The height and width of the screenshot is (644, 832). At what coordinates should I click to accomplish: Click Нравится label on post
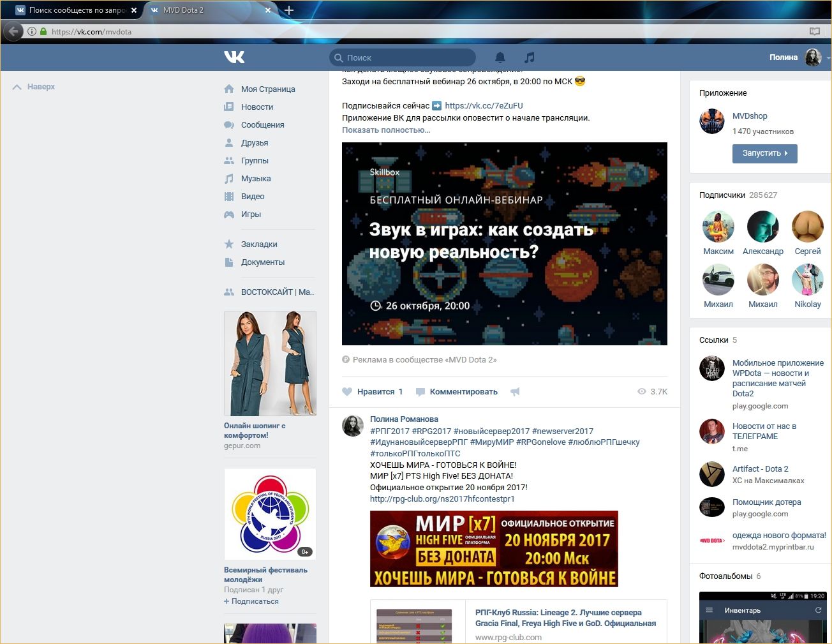(x=376, y=392)
